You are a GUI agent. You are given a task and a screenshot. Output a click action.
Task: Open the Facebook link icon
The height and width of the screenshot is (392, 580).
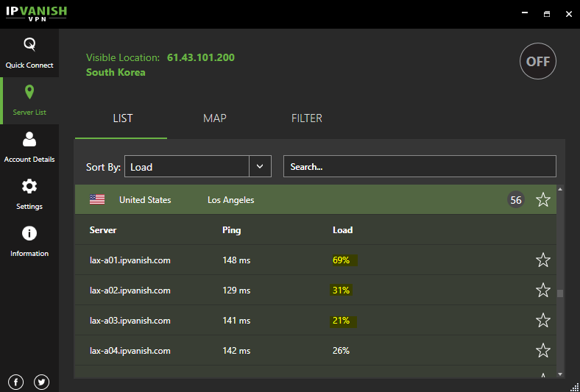tap(16, 382)
